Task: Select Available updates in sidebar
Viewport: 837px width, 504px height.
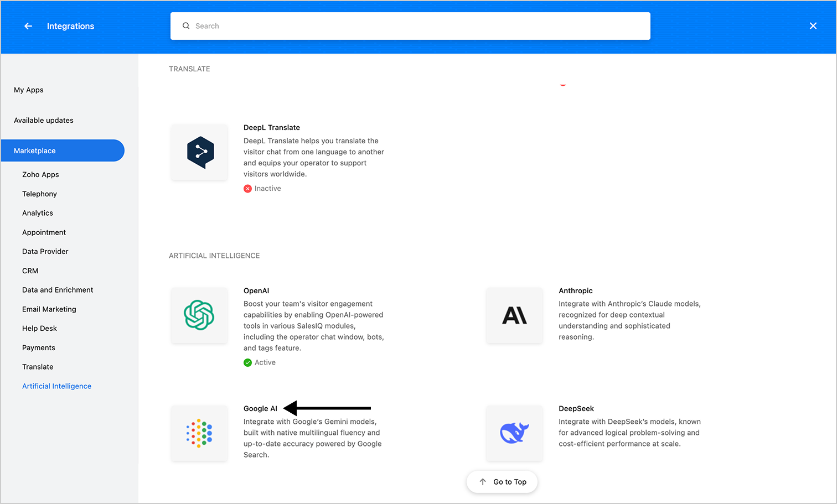Action: click(44, 121)
